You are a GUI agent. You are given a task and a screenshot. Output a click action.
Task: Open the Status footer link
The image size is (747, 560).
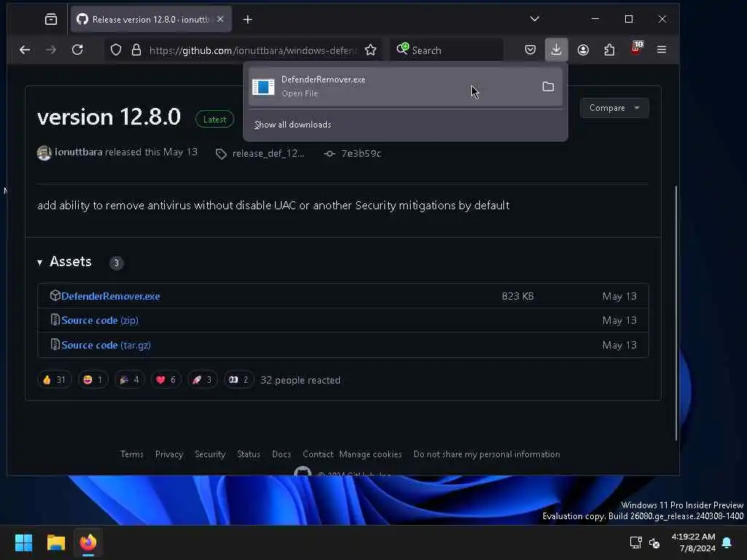point(249,454)
